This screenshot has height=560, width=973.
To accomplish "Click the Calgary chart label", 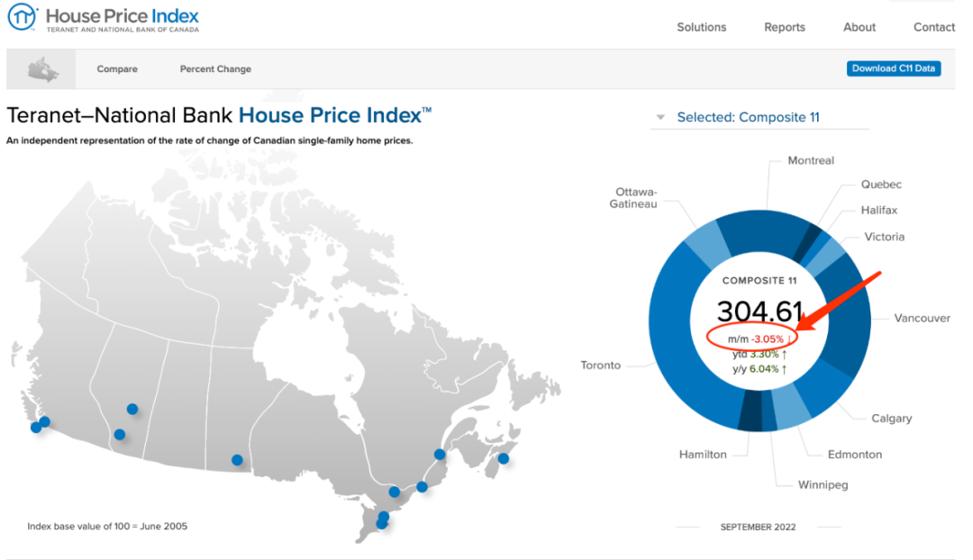I will 892,419.
